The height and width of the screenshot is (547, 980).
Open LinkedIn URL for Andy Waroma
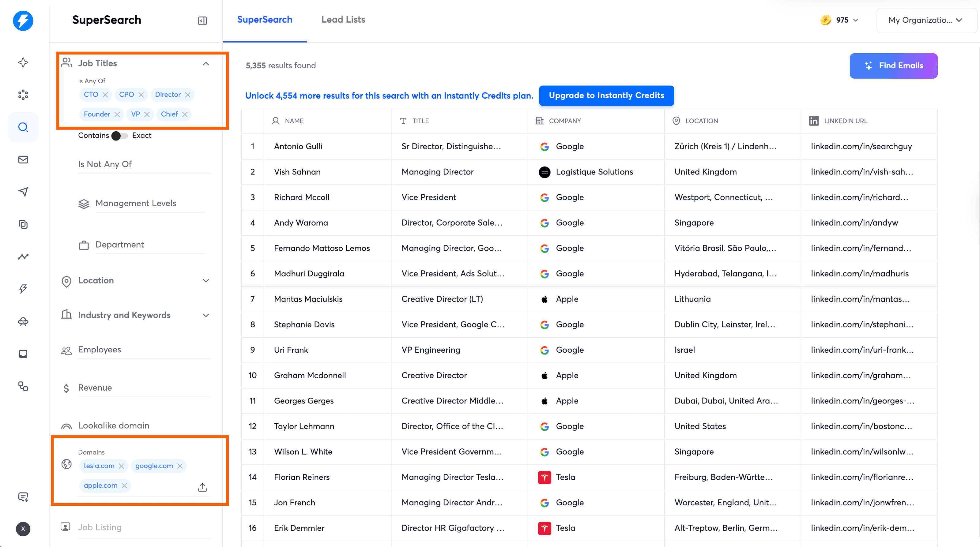[x=854, y=223]
